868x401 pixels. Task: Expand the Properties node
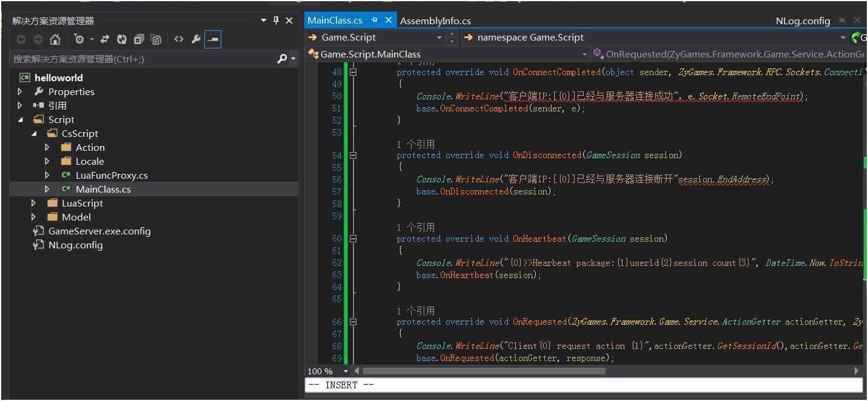[20, 91]
